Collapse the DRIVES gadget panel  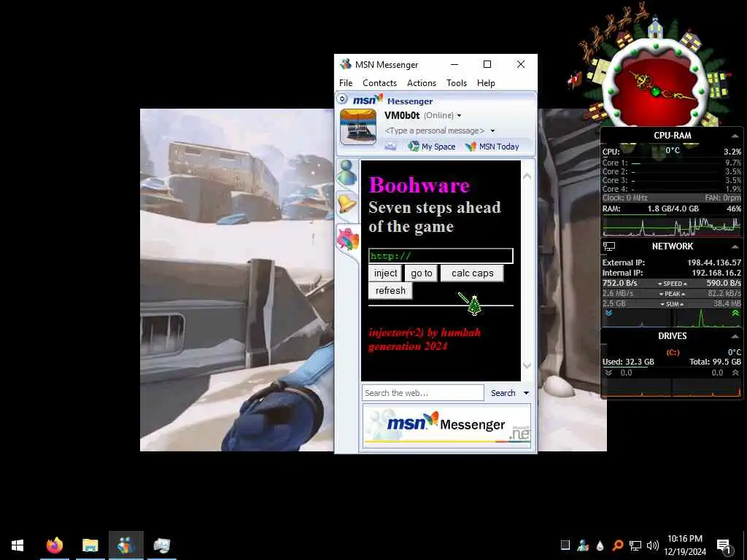[735, 336]
